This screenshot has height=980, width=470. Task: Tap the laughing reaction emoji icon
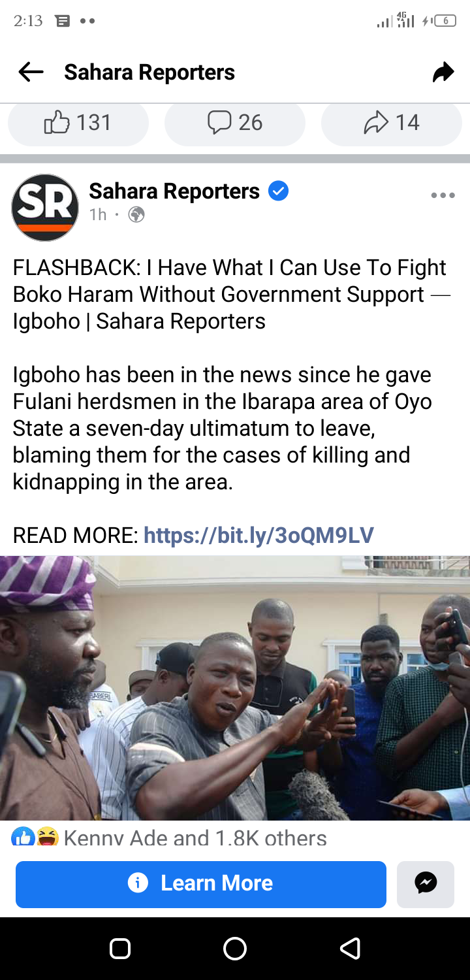47,837
